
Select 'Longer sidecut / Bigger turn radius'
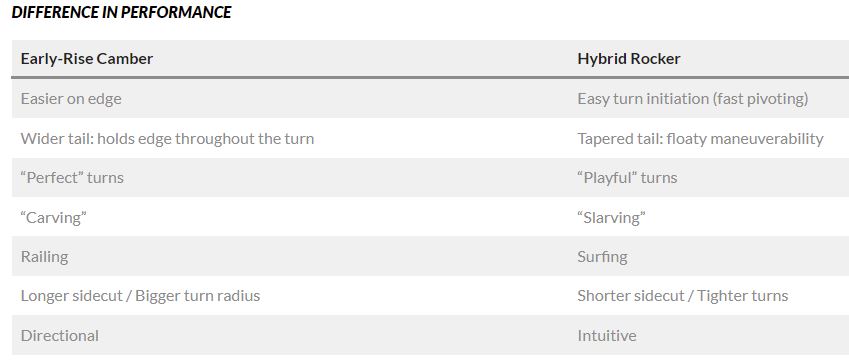click(140, 296)
